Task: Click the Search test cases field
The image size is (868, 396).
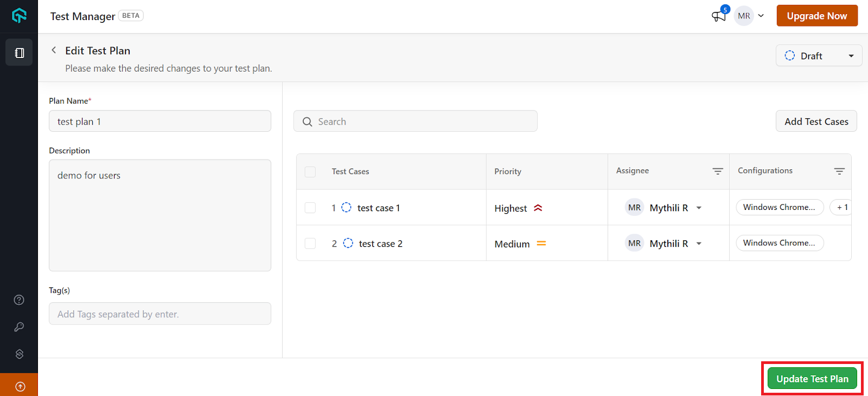Action: click(x=416, y=121)
